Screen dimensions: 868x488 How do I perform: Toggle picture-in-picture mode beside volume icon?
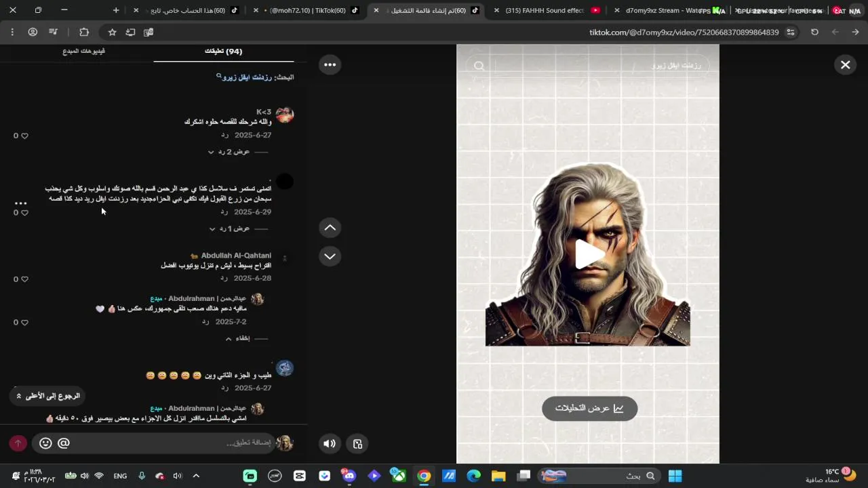357,444
